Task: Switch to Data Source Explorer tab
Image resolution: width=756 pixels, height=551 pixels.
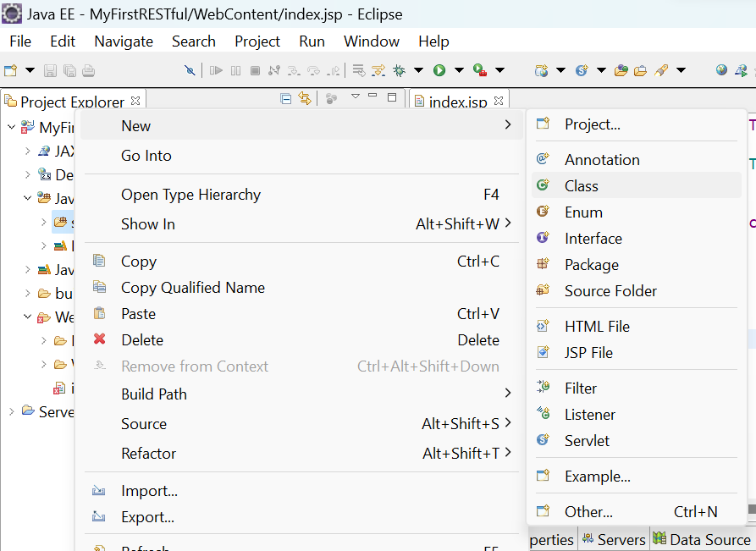Action: point(702,539)
